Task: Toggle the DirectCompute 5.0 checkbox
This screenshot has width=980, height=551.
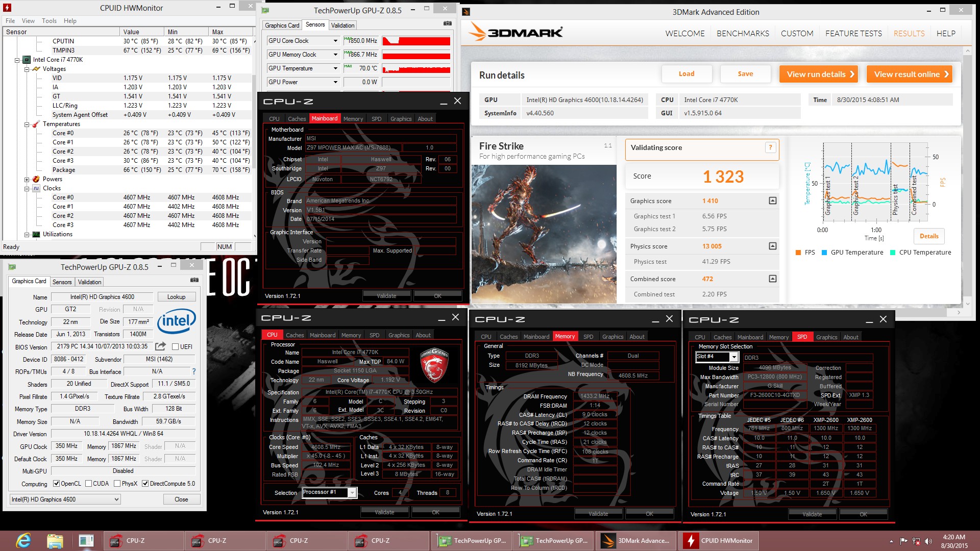Action: [x=145, y=484]
